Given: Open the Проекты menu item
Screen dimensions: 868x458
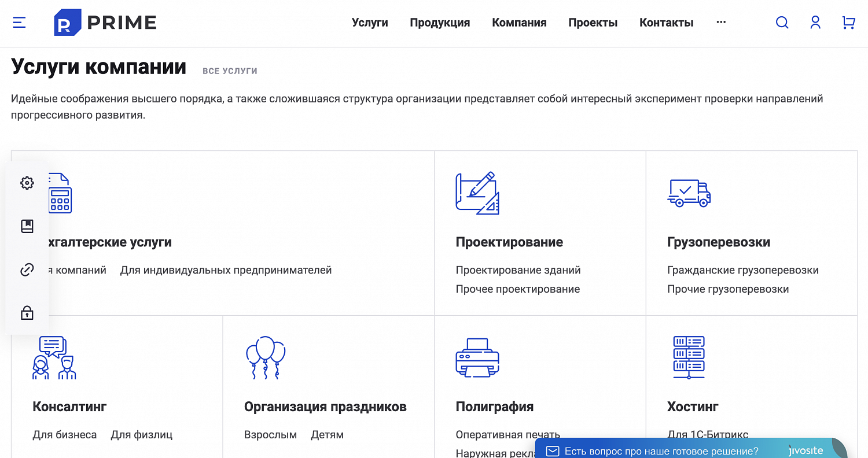Looking at the screenshot, I should coord(593,23).
